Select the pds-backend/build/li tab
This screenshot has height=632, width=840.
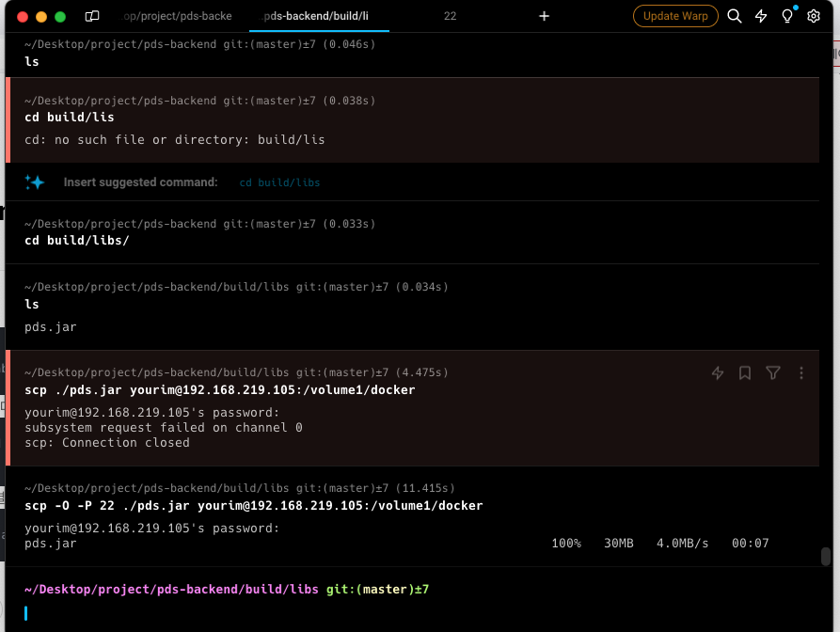coord(316,16)
